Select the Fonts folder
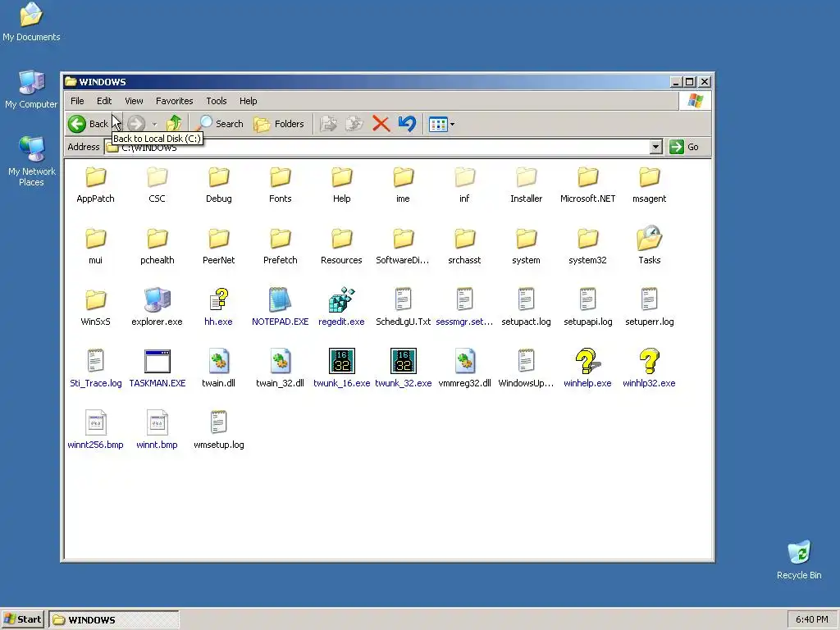This screenshot has height=630, width=840. pyautogui.click(x=281, y=185)
